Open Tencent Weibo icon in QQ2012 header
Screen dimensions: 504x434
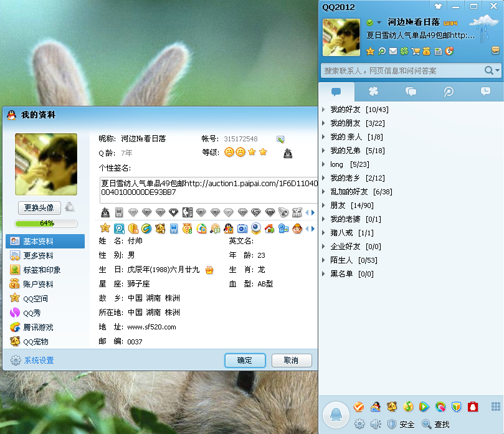[382, 51]
